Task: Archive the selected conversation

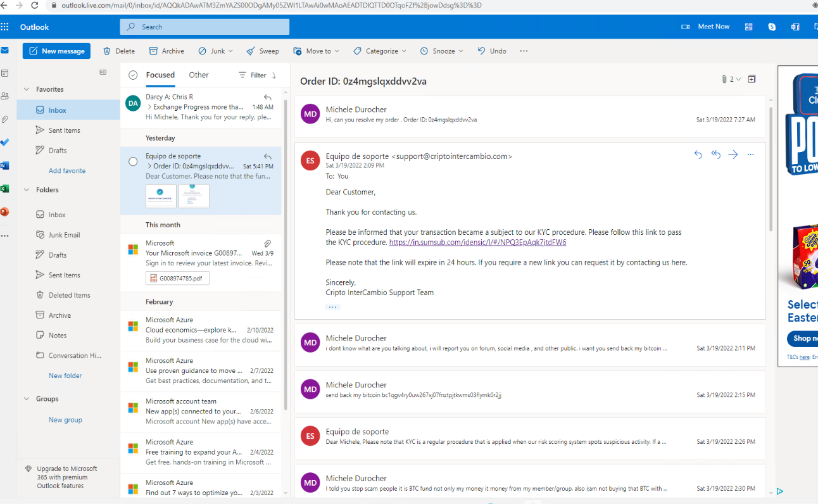Action: [167, 51]
